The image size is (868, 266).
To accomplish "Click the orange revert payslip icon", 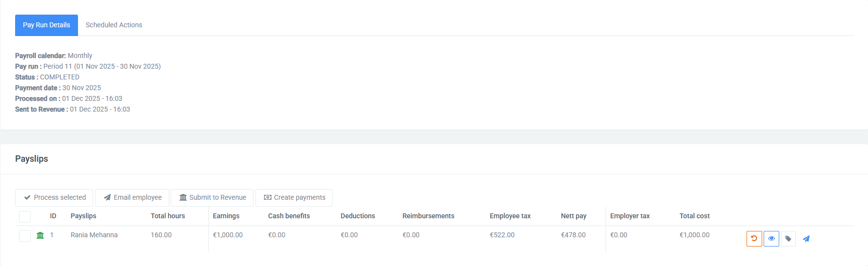I will pos(754,239).
